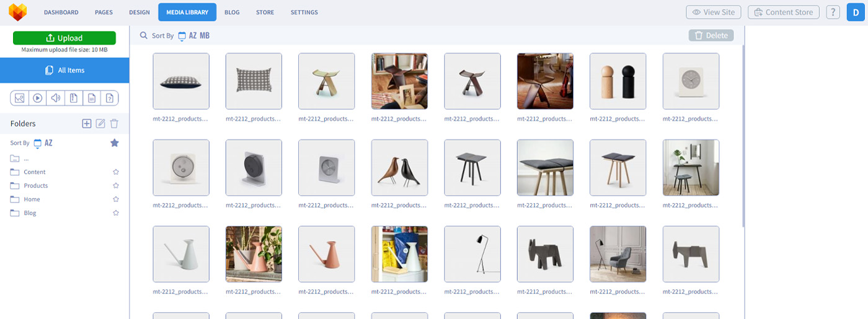Filter media by video files
The image size is (868, 319).
pos(37,98)
